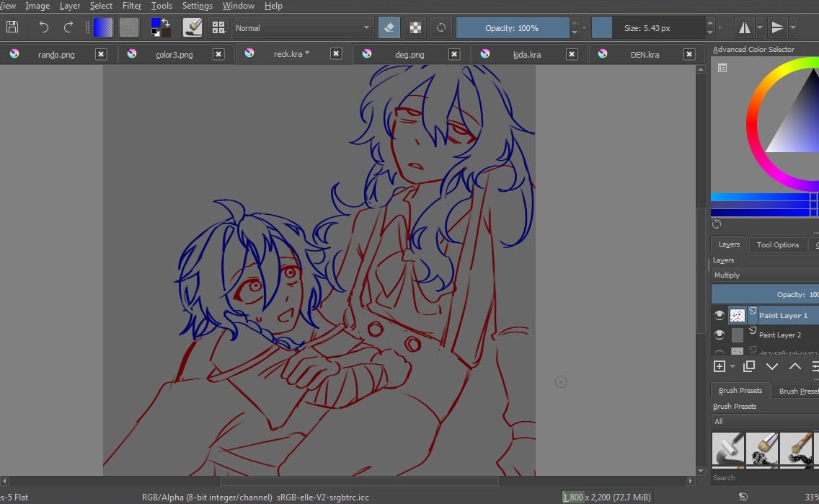Click the horizontal mirror tool icon
Image resolution: width=819 pixels, height=504 pixels.
[745, 27]
